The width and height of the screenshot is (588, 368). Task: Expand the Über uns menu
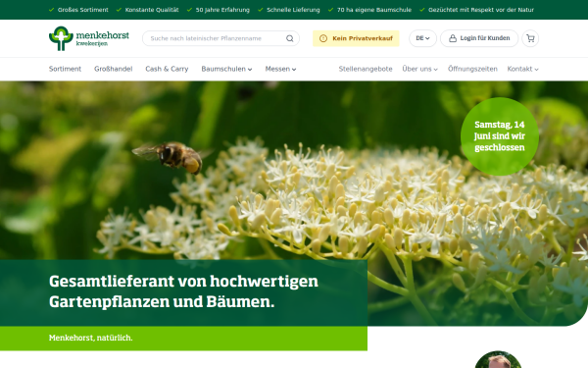click(419, 69)
